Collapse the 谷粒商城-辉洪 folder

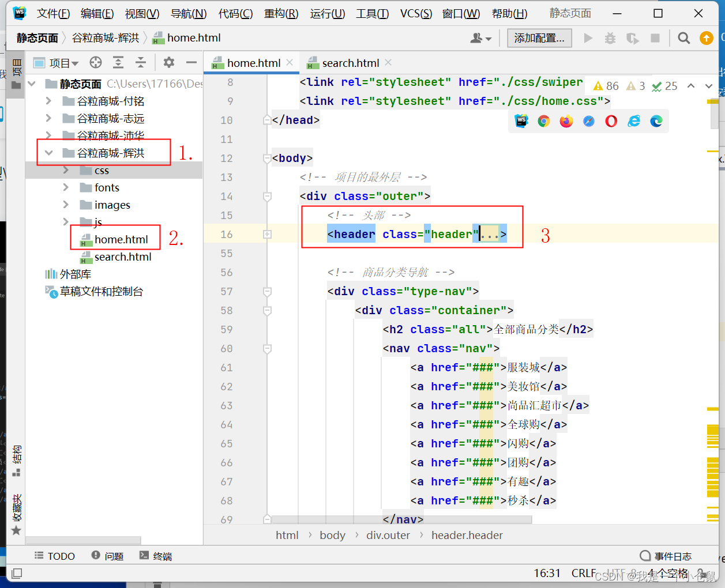pyautogui.click(x=48, y=153)
